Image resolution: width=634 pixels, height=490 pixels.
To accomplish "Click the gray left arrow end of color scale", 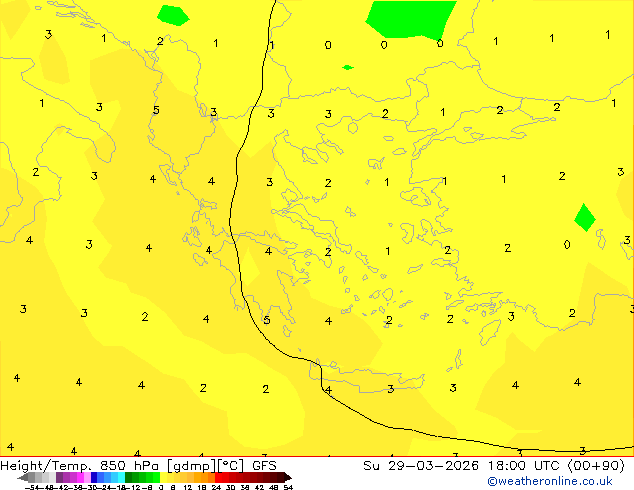I will [x=23, y=477].
